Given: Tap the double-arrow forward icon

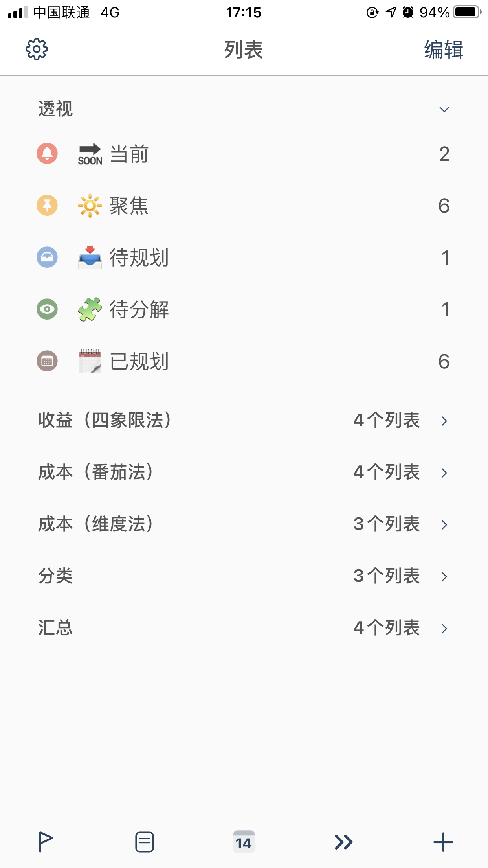Looking at the screenshot, I should pyautogui.click(x=343, y=842).
